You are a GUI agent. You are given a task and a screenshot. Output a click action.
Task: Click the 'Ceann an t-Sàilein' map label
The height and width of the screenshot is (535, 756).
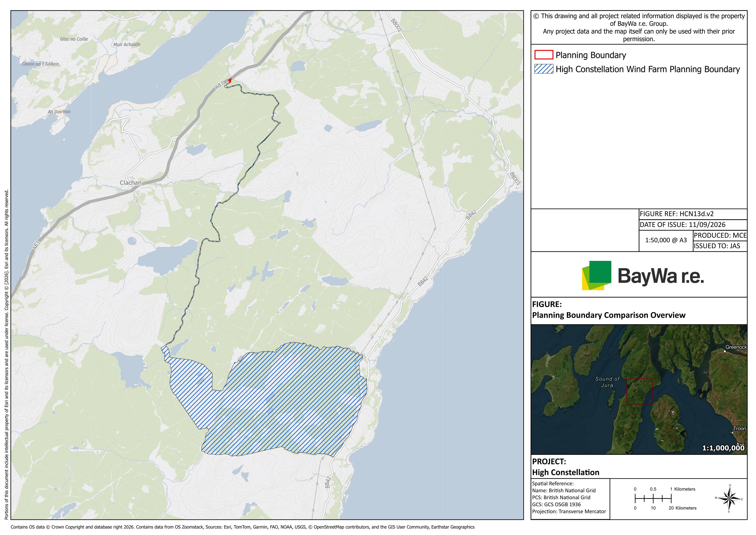pyautogui.click(x=40, y=64)
